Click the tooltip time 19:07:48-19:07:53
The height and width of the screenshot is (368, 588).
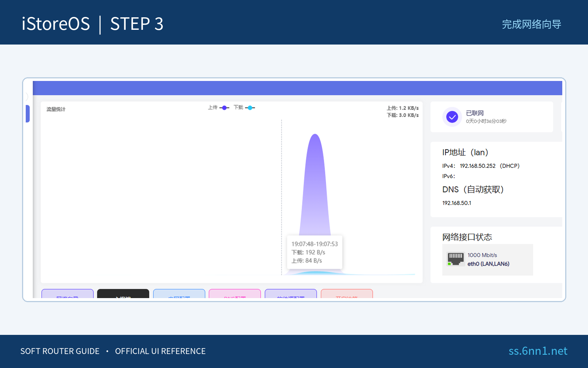[315, 244]
